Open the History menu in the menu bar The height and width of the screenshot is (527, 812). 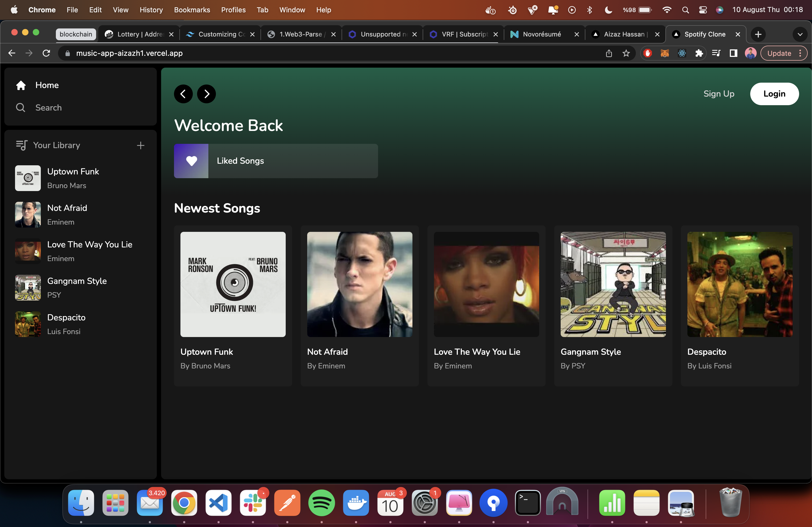click(151, 10)
